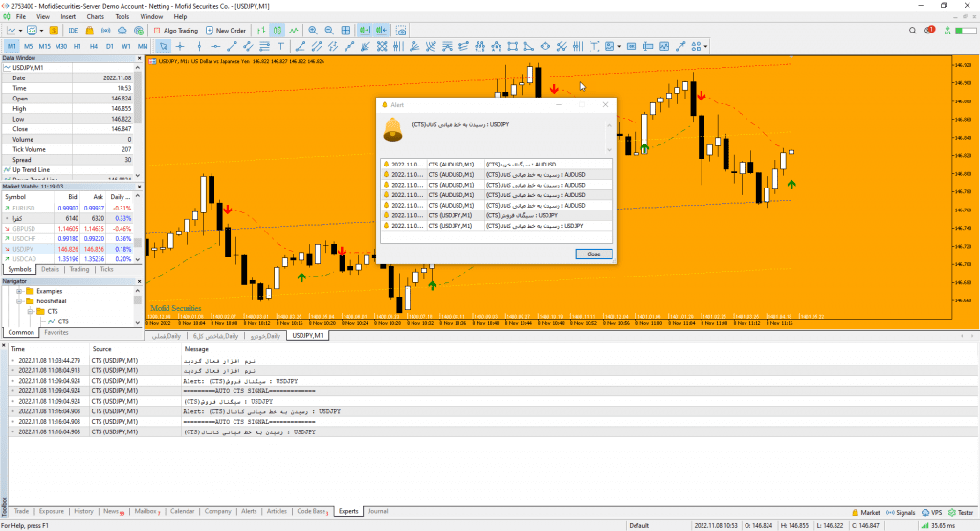
Task: Switch chart to bar chart mode
Action: click(x=261, y=30)
